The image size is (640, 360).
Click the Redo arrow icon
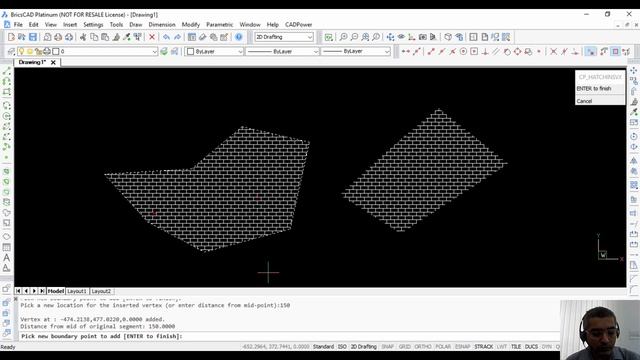click(177, 37)
